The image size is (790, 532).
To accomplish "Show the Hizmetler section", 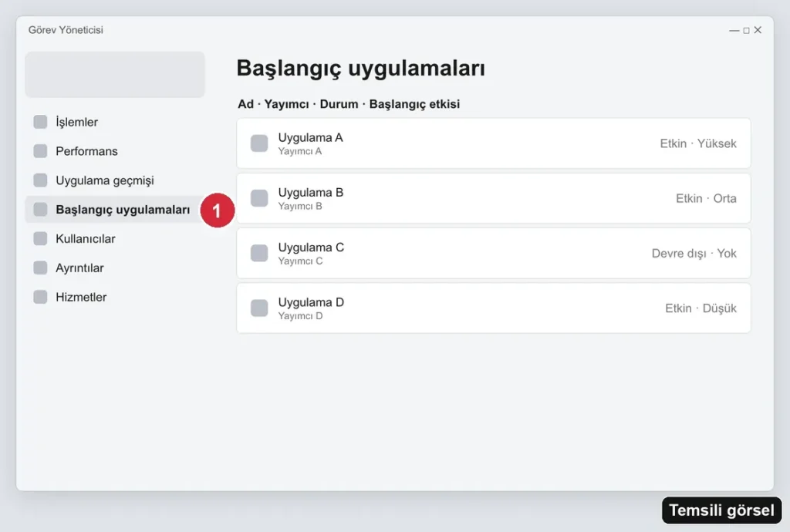I will tap(115, 297).
